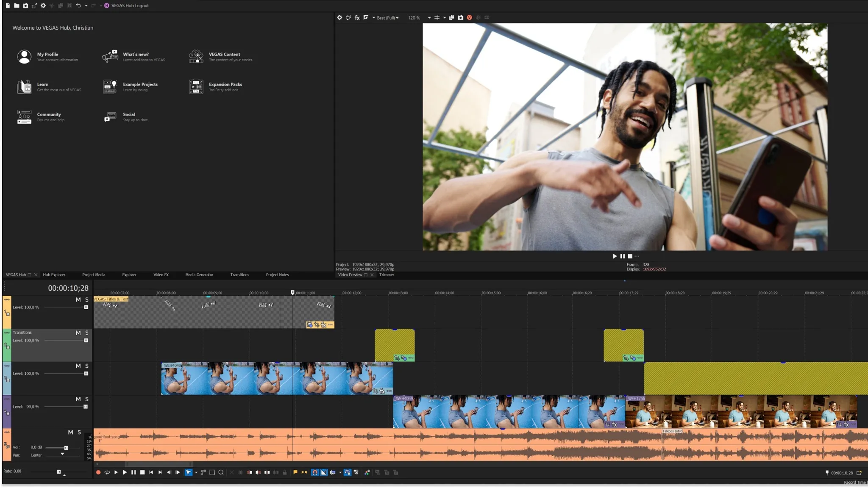Mute the audio track 5
Viewport: 868px width, 488px height.
coord(70,432)
